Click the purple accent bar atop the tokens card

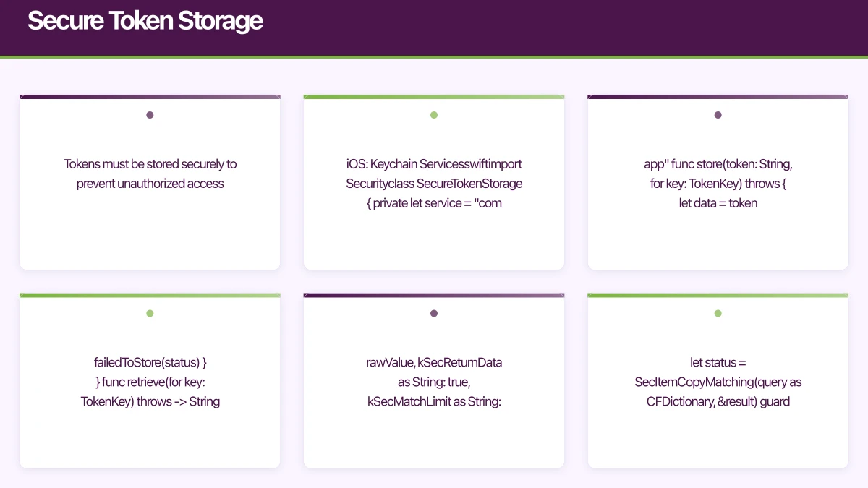coord(150,95)
